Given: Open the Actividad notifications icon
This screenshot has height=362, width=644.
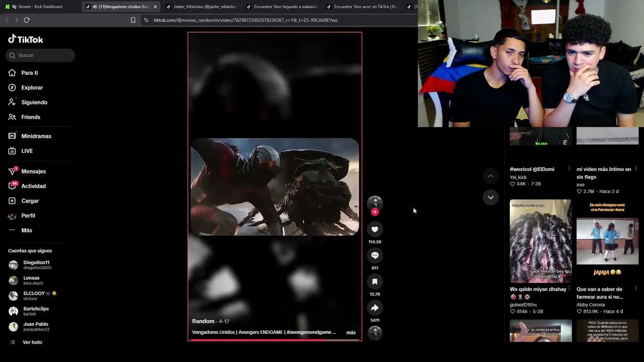Looking at the screenshot, I should pyautogui.click(x=12, y=186).
